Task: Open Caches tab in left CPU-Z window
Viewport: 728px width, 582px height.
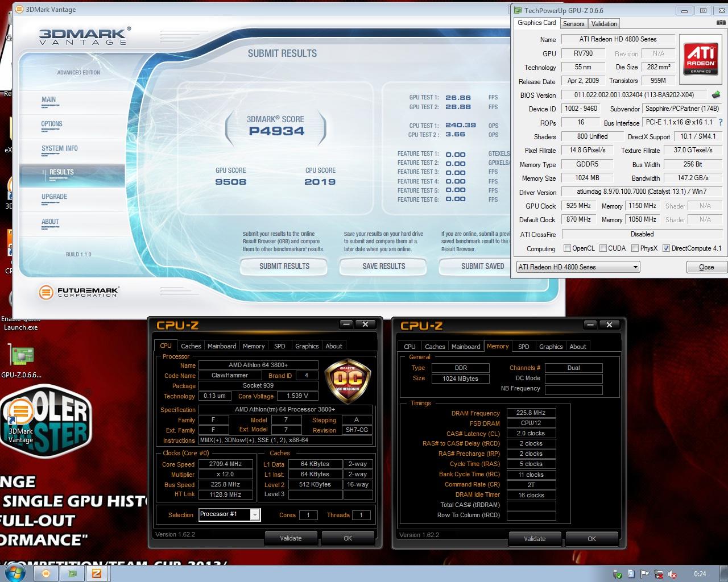Action: pos(191,346)
